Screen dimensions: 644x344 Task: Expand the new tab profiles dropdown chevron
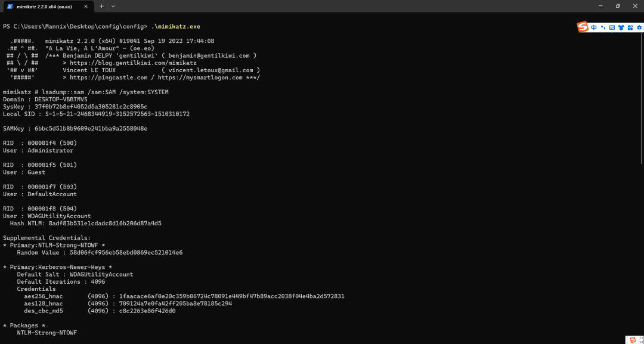tap(113, 6)
